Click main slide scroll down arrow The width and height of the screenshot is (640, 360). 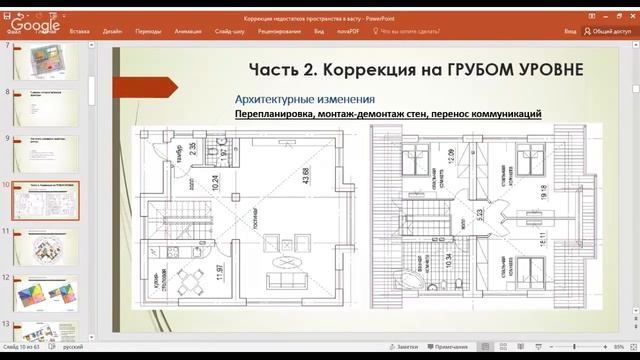[x=636, y=311]
